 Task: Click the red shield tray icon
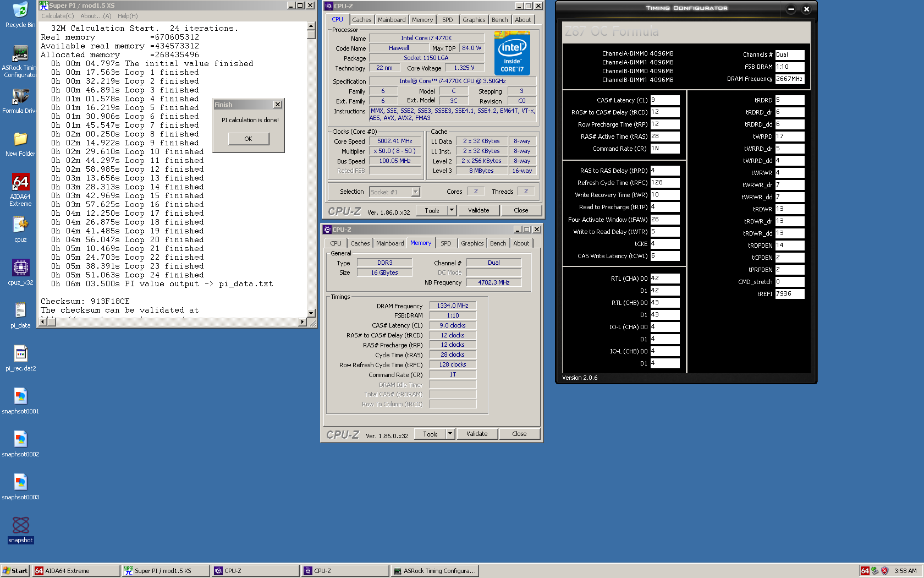885,571
